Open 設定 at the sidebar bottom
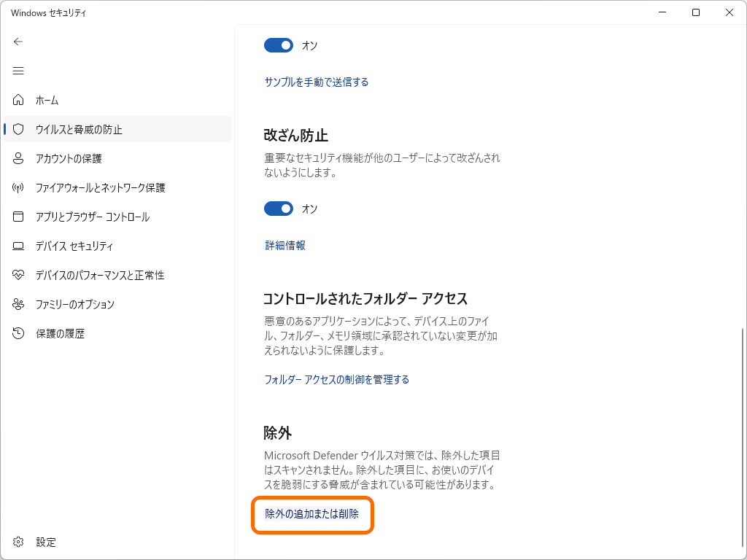 tap(117, 542)
